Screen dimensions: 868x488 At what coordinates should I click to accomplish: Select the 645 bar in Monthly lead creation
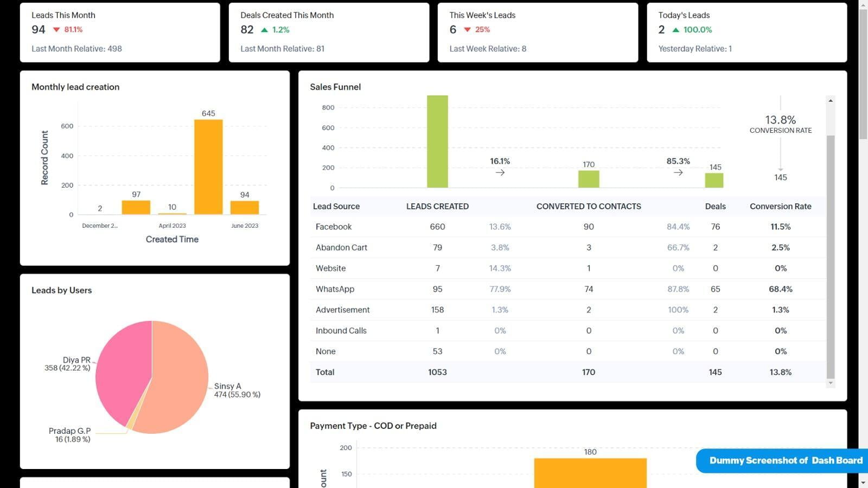pos(208,167)
